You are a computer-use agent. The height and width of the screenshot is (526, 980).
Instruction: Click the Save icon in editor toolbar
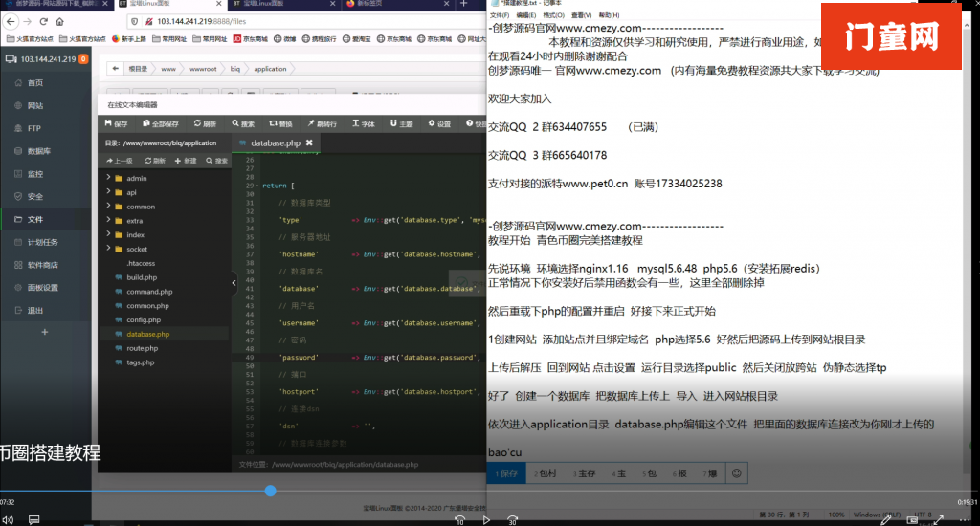tap(115, 123)
